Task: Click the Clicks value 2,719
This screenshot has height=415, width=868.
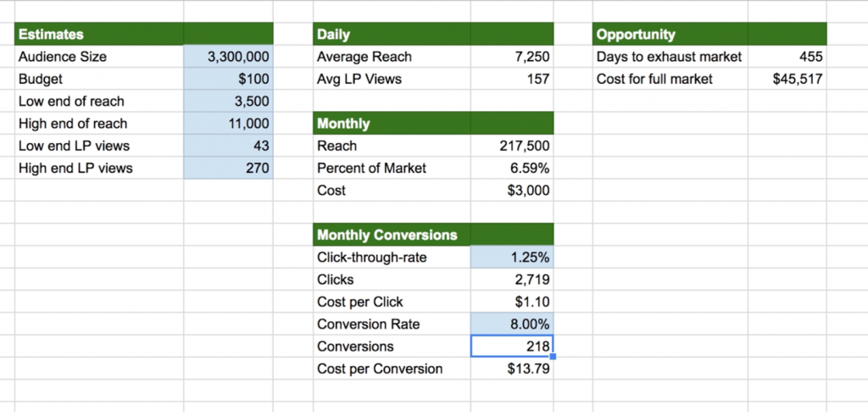Action: 512,279
